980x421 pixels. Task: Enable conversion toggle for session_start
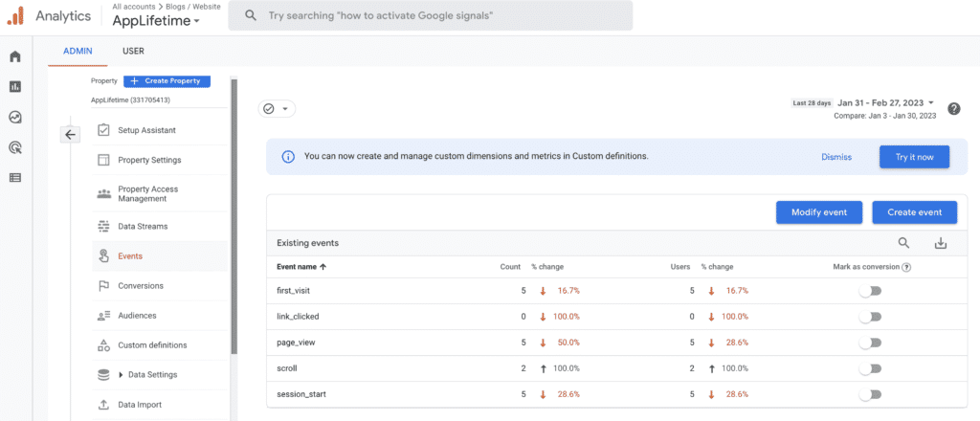pos(870,393)
